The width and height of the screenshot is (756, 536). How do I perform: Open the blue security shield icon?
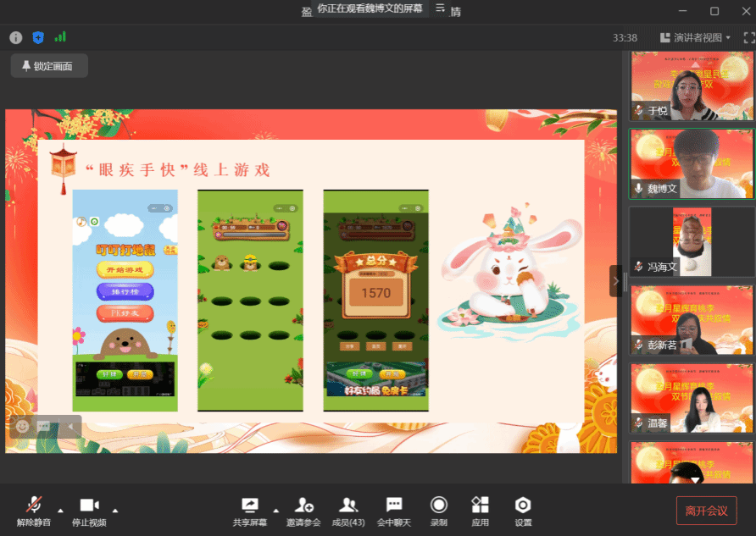(x=37, y=37)
